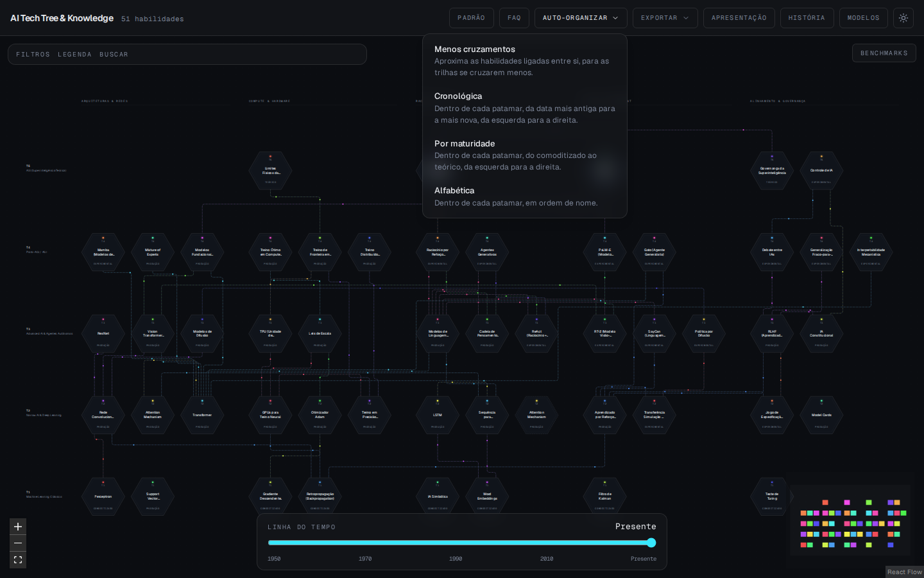This screenshot has width=924, height=578.
Task: Select the Teste de Turing node
Action: [x=772, y=497]
